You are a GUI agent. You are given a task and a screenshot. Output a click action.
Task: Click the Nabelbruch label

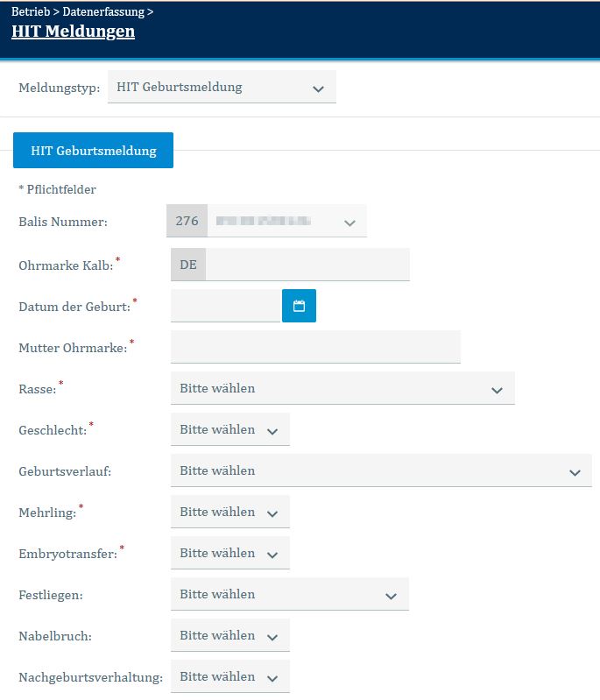tap(55, 636)
